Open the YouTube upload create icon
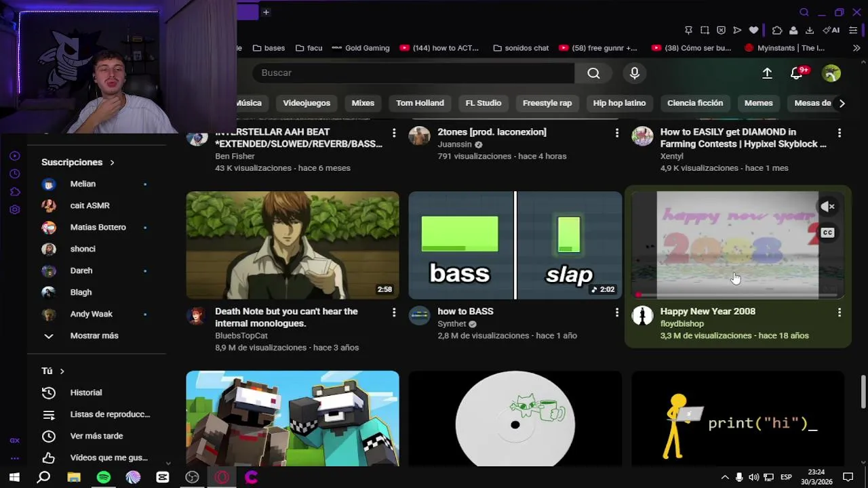 coord(767,73)
